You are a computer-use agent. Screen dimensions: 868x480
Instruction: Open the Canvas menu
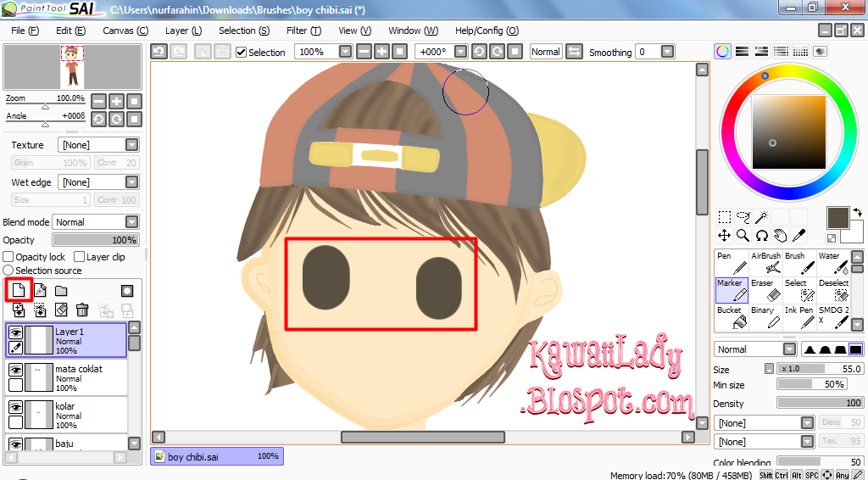tap(125, 31)
